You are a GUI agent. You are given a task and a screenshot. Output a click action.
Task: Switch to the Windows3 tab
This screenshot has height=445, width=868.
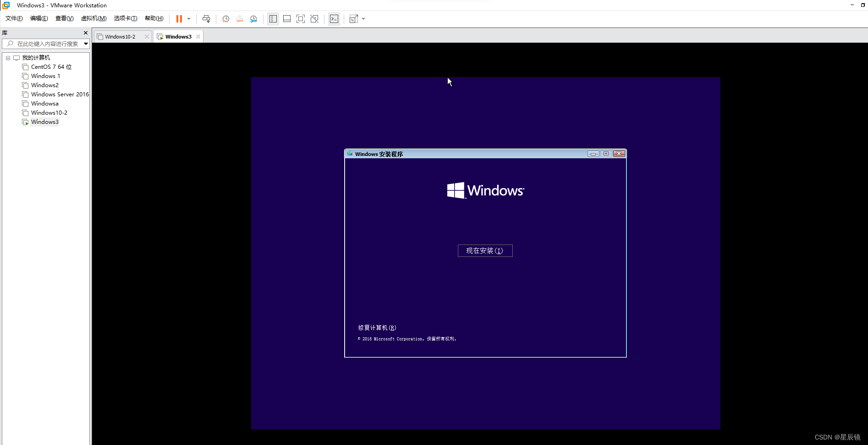coord(178,37)
